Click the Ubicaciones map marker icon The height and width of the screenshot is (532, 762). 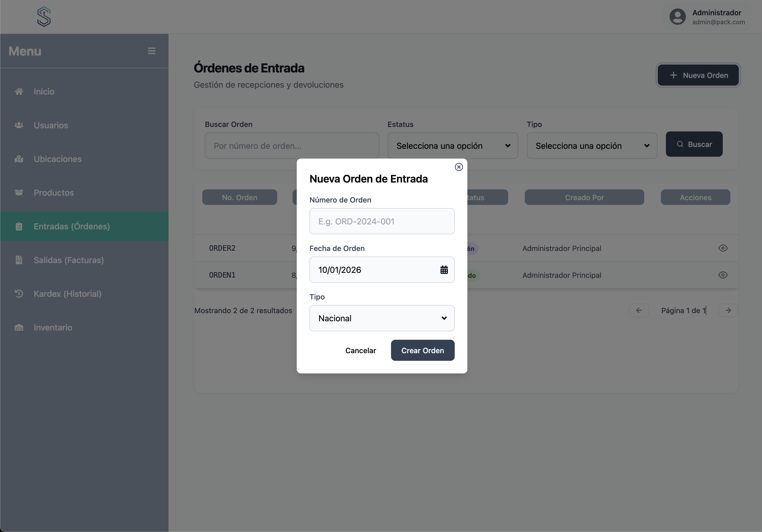19,159
